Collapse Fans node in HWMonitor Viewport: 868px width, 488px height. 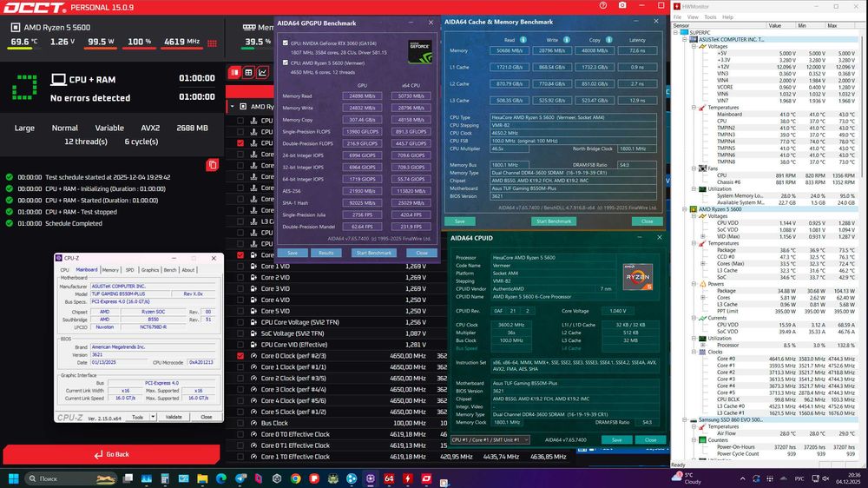694,168
